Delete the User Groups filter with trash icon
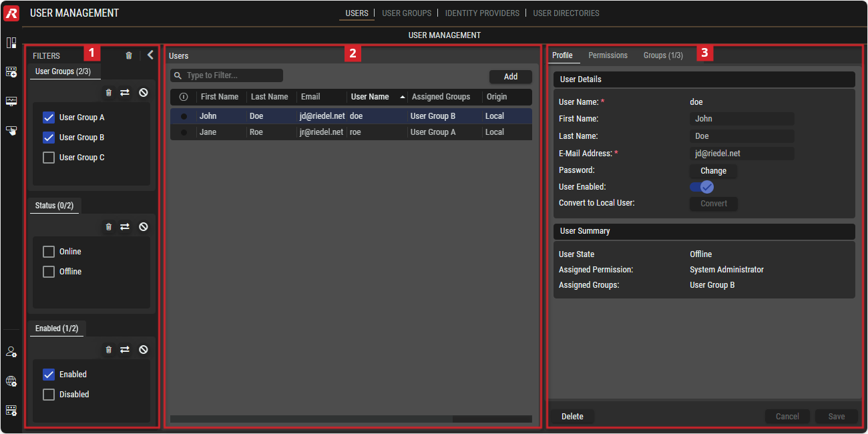Screen dimensions: 868x434 [x=109, y=93]
